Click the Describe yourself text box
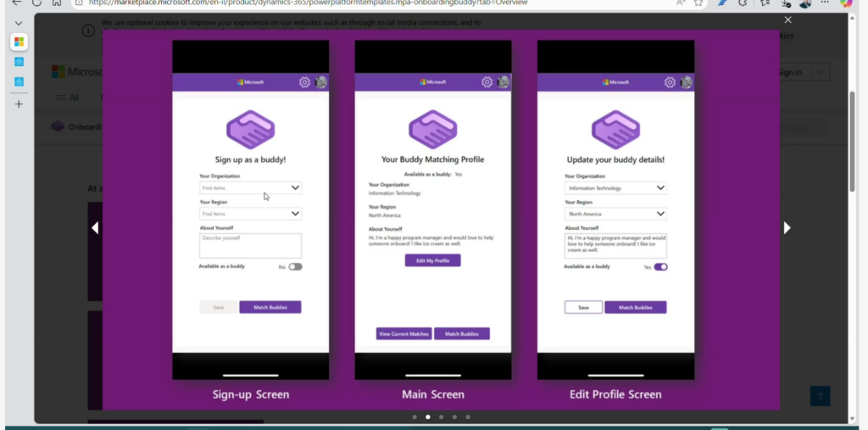This screenshot has height=430, width=868. point(250,245)
